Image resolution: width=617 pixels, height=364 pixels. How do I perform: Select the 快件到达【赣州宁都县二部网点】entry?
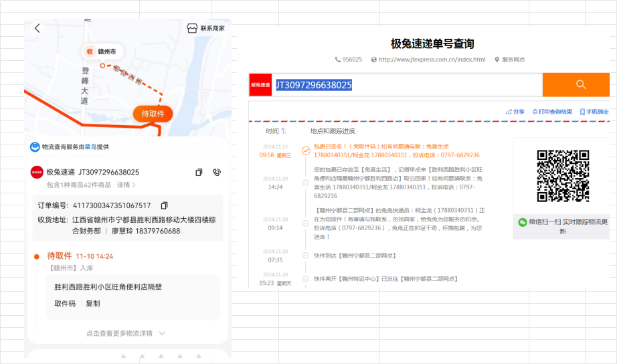point(355,256)
